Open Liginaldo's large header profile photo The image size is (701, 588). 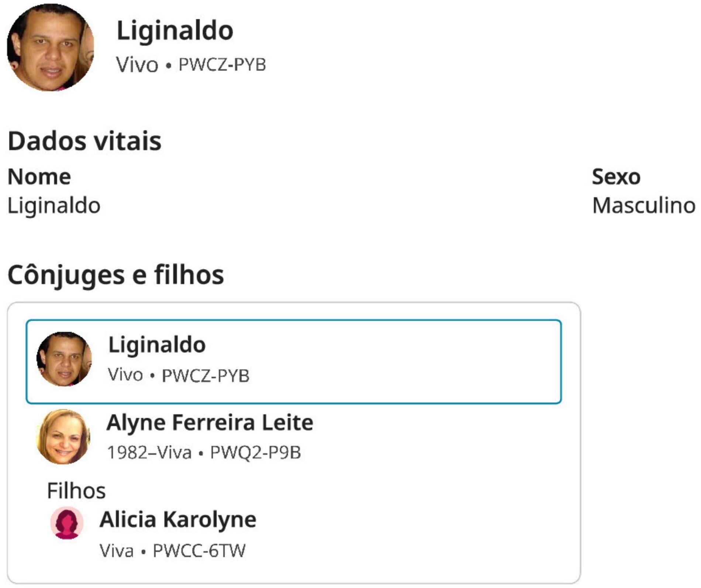[51, 48]
